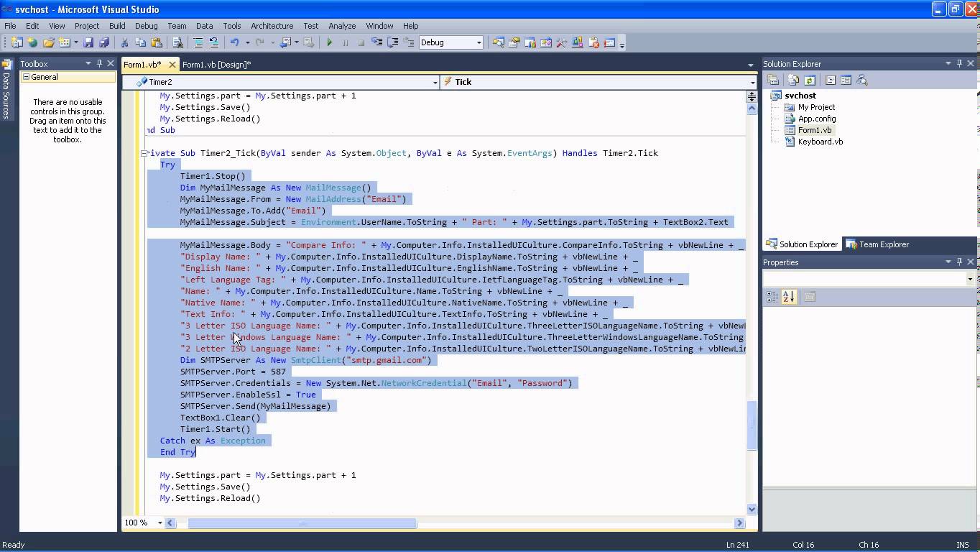Start debugging with green play icon
The width and height of the screenshot is (980, 552).
pos(330,42)
